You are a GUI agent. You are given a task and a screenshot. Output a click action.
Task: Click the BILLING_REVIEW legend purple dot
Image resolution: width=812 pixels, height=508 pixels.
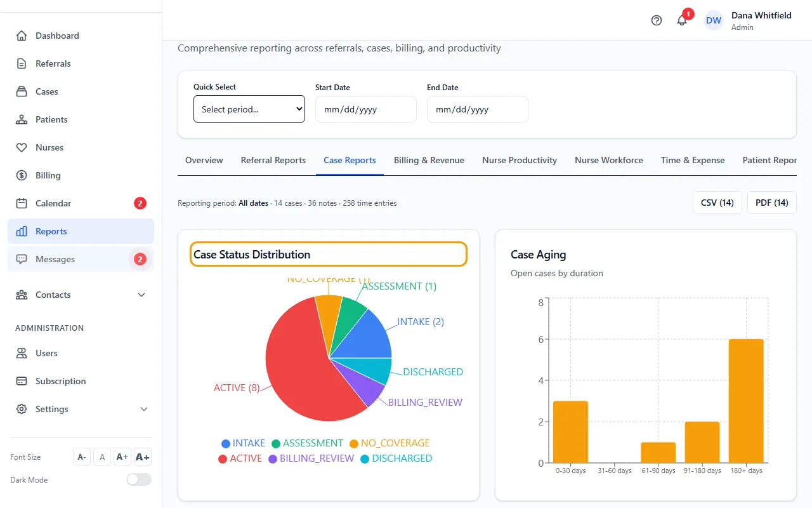pyautogui.click(x=273, y=458)
